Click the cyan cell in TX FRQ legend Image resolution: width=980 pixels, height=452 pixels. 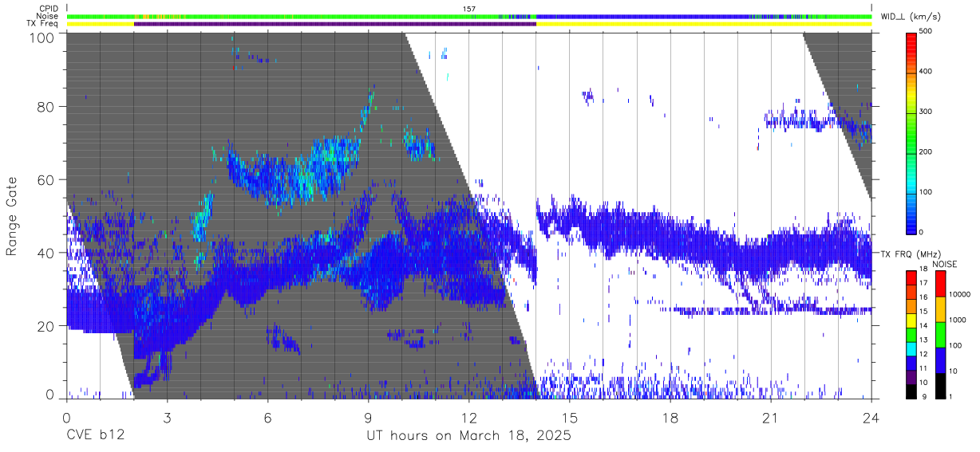point(911,348)
